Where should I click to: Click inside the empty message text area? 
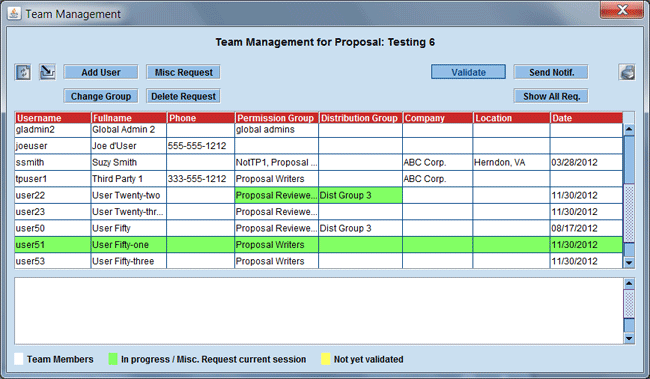(318, 311)
